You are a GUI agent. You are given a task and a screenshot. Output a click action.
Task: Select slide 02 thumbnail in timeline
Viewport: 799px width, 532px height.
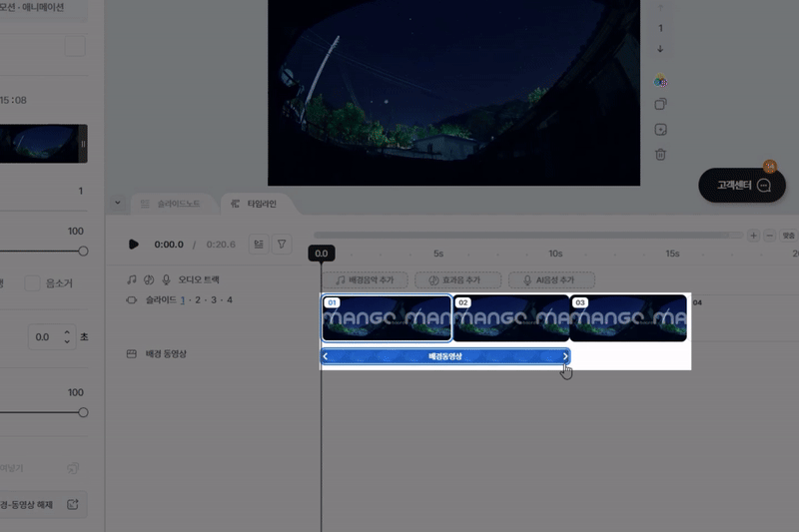510,318
